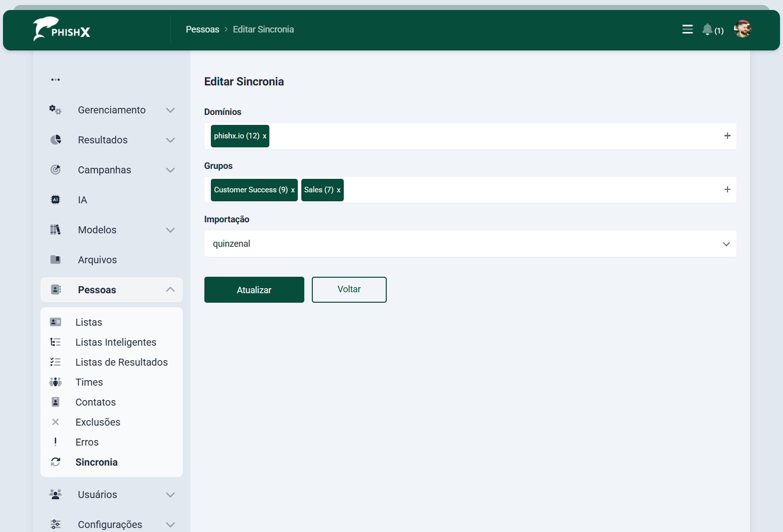Open the Exclusões menu item
The image size is (783, 532).
pos(97,422)
